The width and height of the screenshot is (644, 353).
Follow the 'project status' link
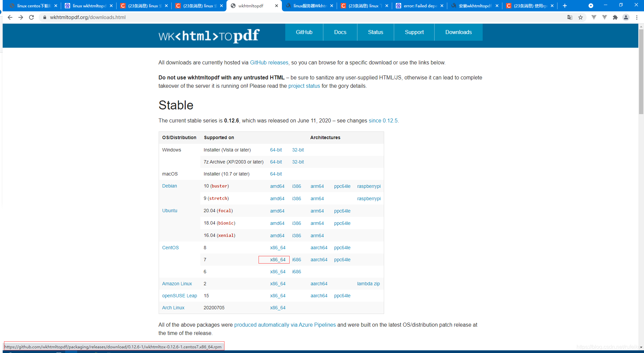304,86
